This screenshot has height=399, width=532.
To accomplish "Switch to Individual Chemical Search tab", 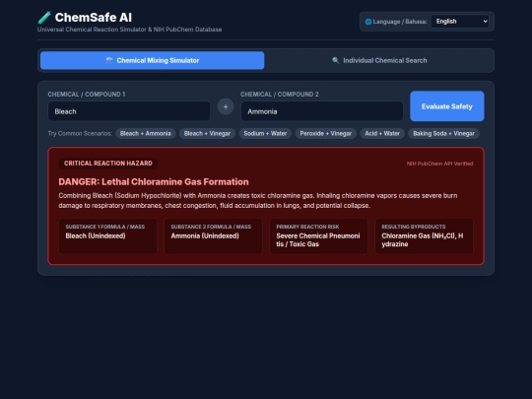I will coord(379,60).
